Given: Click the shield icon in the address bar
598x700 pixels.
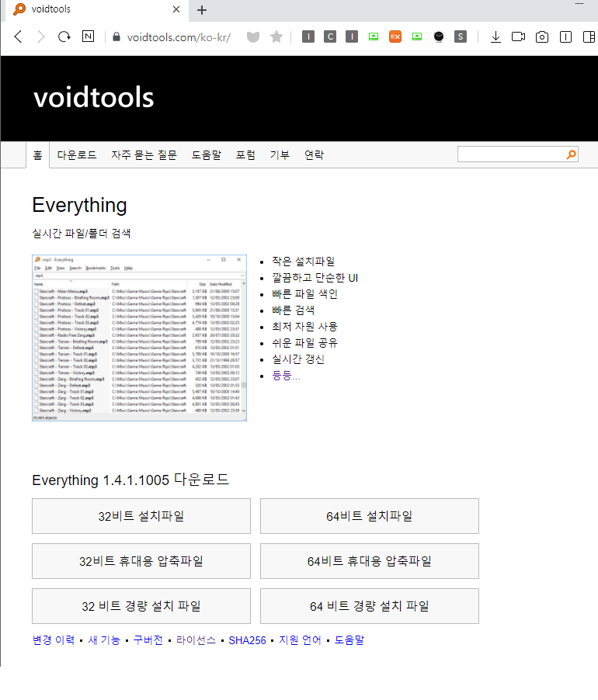Looking at the screenshot, I should point(253,37).
